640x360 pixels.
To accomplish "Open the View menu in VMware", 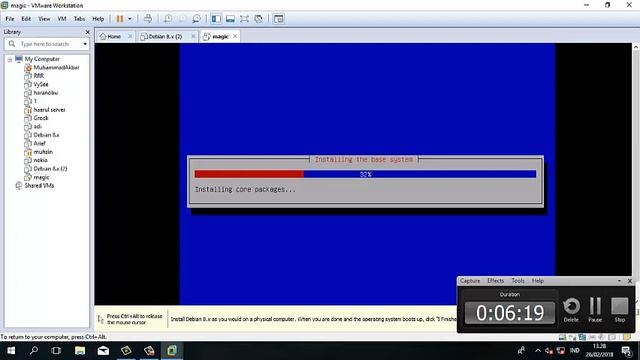I will coord(44,19).
